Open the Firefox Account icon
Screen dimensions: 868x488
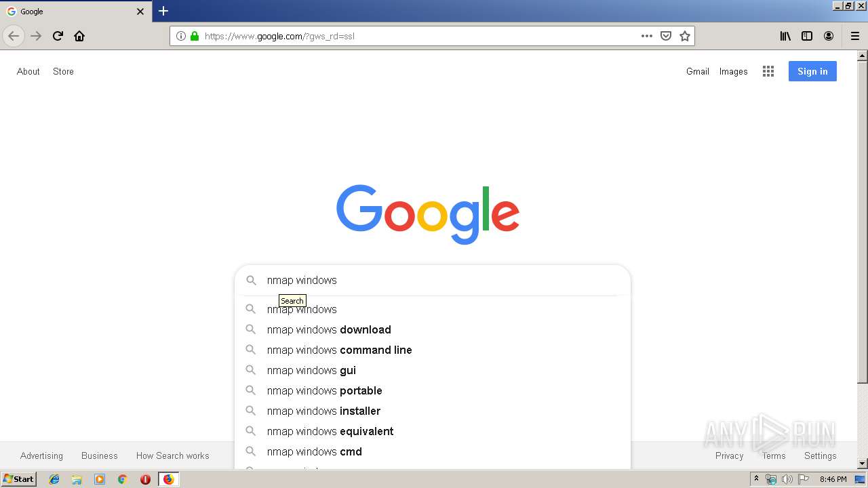tap(829, 36)
